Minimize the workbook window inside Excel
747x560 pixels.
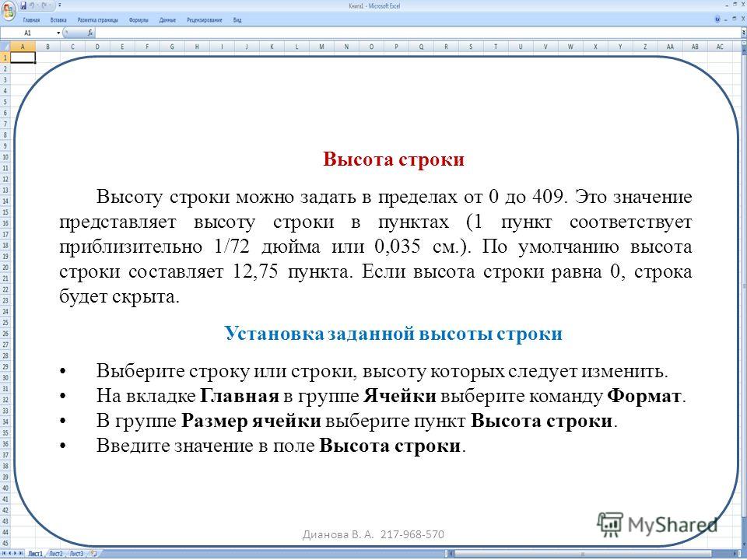click(727, 20)
